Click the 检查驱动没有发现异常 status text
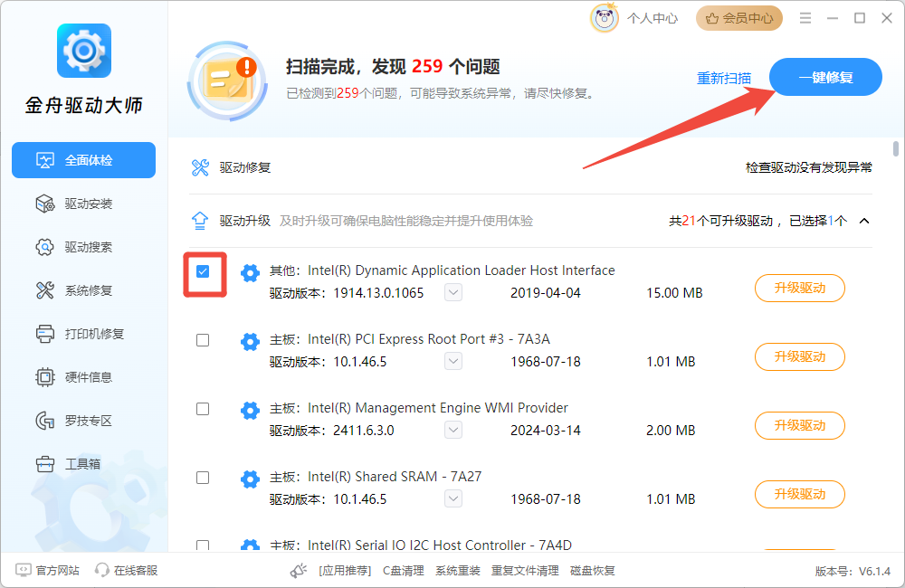Image resolution: width=905 pixels, height=588 pixels. pyautogui.click(x=808, y=168)
